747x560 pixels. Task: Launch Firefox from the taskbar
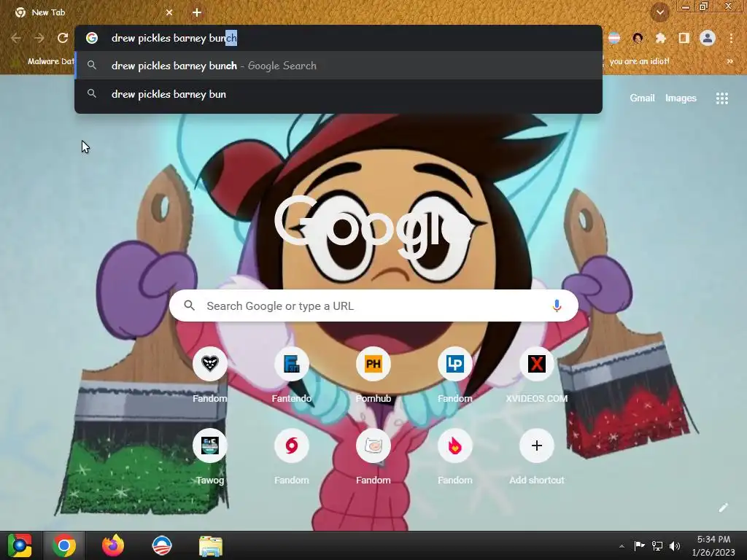[113, 545]
